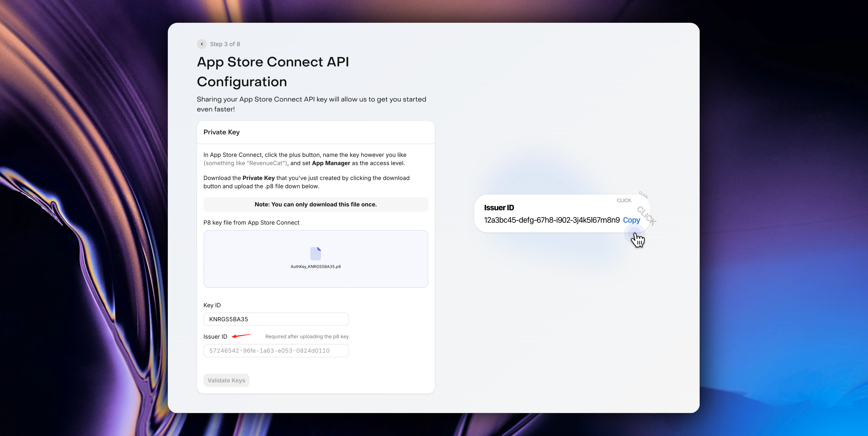Click into the Issuer ID input field

(x=276, y=350)
